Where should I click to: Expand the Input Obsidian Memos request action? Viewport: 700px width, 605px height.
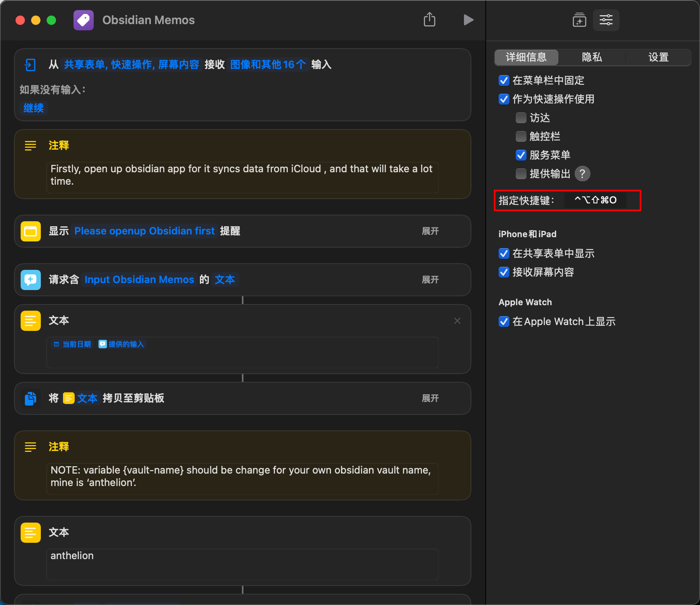coord(430,280)
